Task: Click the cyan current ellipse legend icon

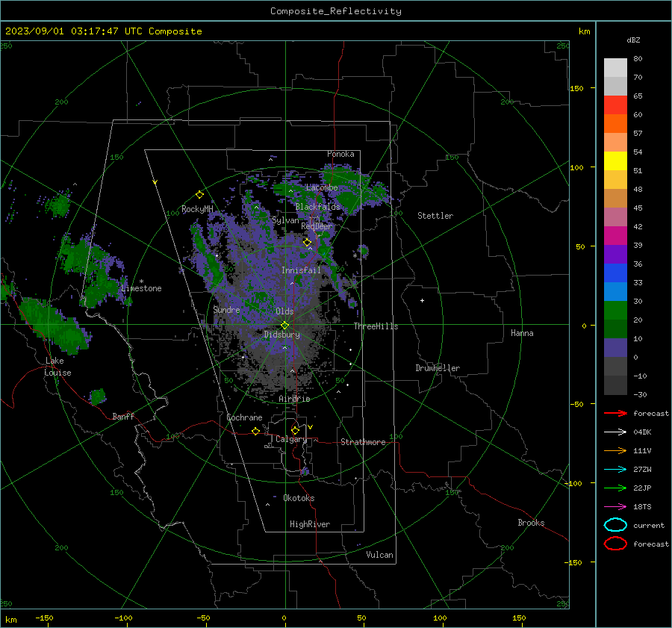Action: click(x=615, y=525)
